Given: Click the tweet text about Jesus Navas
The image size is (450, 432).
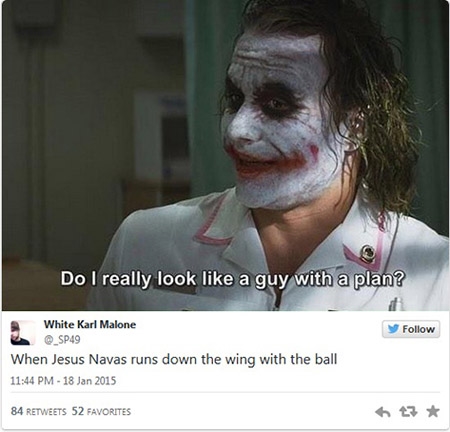Looking at the screenshot, I should coord(174,360).
